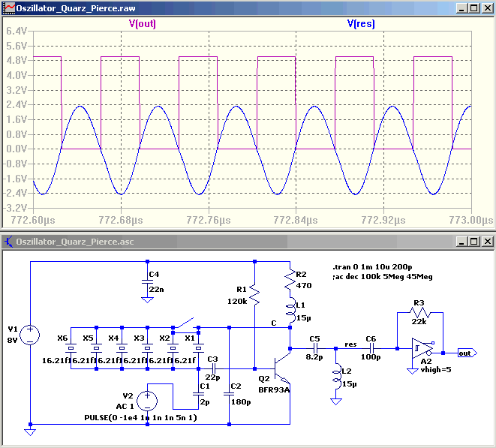Click the V(res) trace label

[361, 24]
